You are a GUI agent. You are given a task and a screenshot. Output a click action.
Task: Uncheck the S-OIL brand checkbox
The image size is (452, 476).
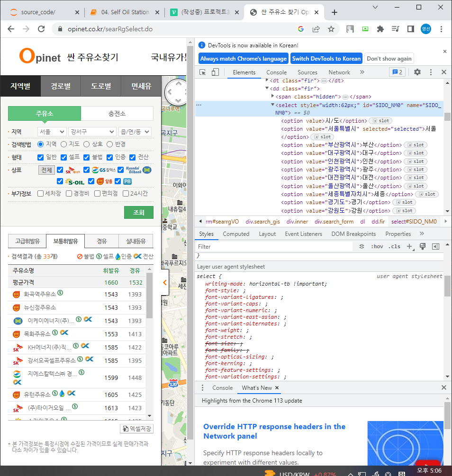point(60,181)
